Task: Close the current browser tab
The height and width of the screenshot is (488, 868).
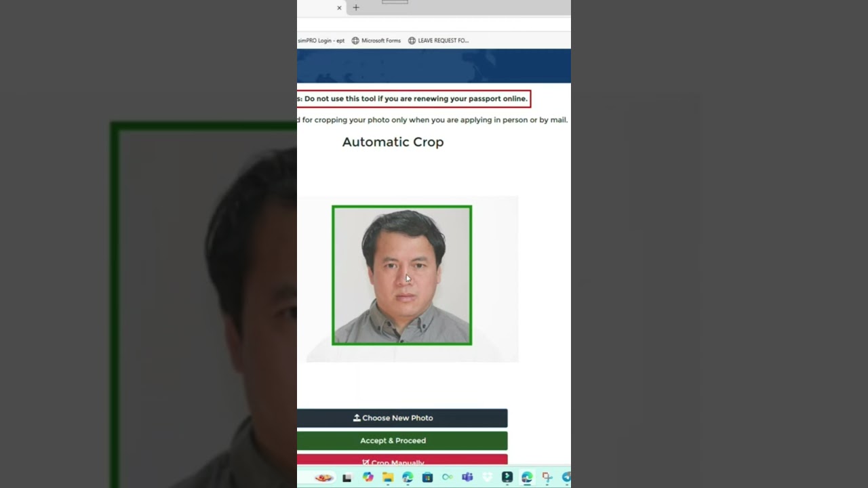Action: (339, 8)
